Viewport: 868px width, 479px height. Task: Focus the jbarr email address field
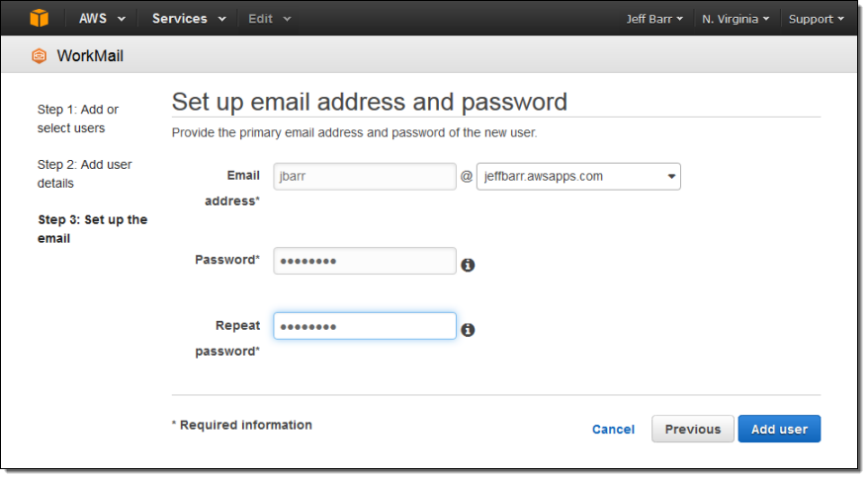point(364,177)
